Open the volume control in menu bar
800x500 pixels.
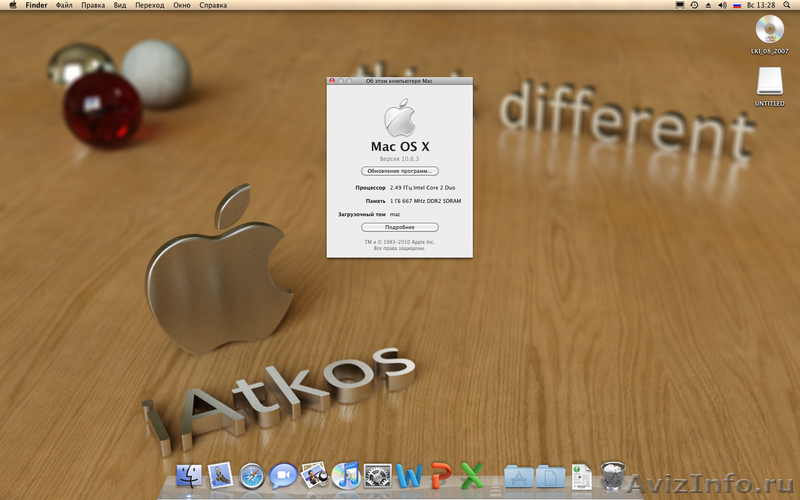[x=722, y=5]
